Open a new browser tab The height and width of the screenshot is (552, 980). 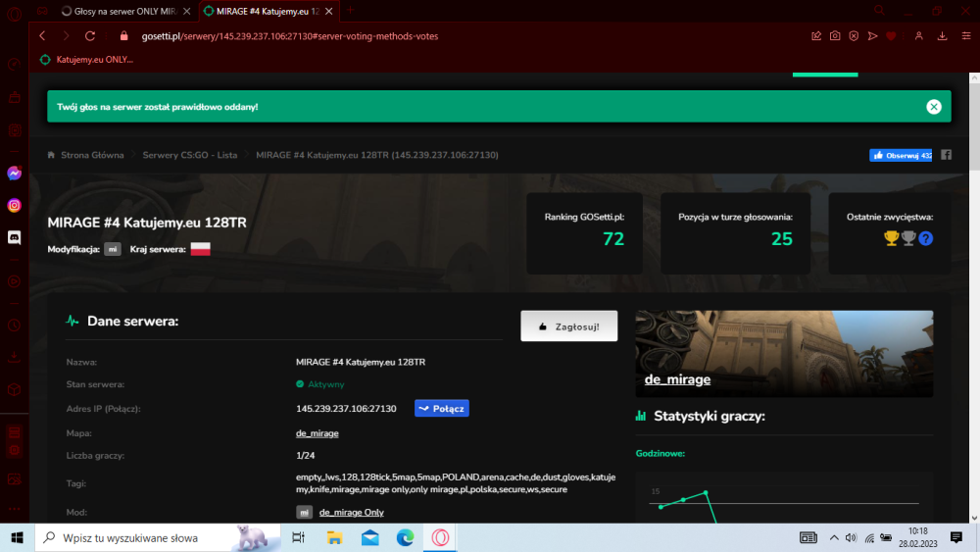click(x=350, y=10)
